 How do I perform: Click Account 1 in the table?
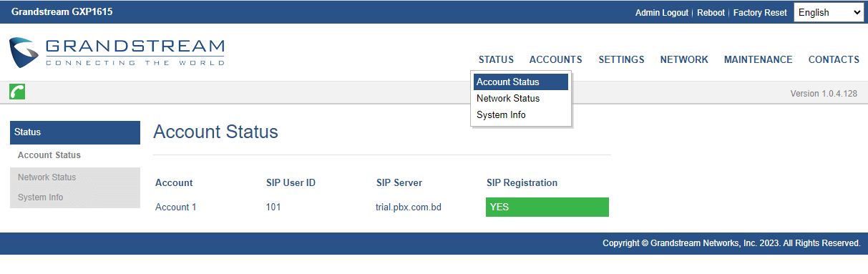176,207
